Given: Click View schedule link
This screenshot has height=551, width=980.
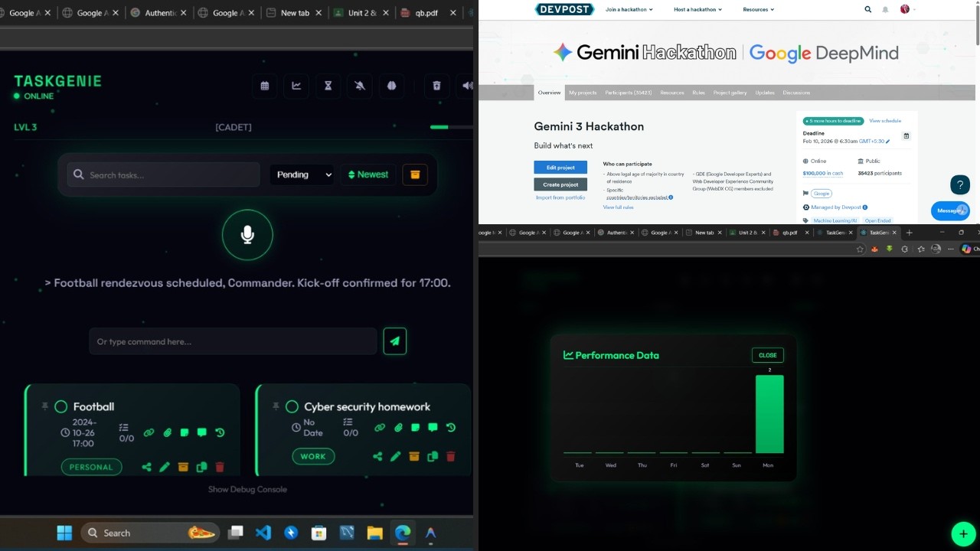Looking at the screenshot, I should click(885, 121).
